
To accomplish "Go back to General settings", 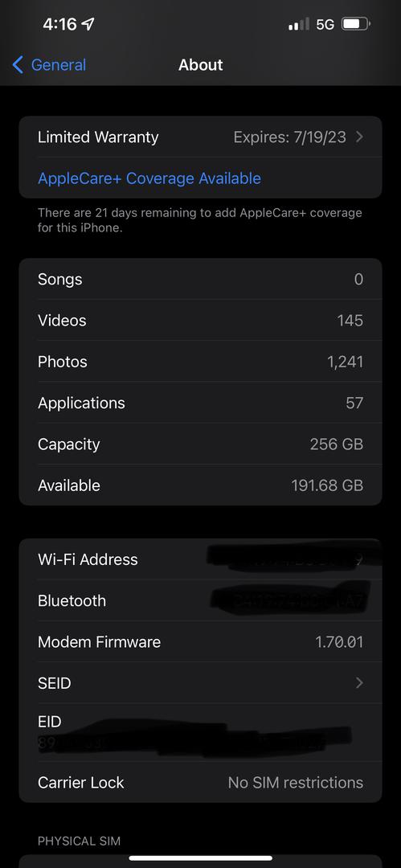I will click(x=49, y=65).
